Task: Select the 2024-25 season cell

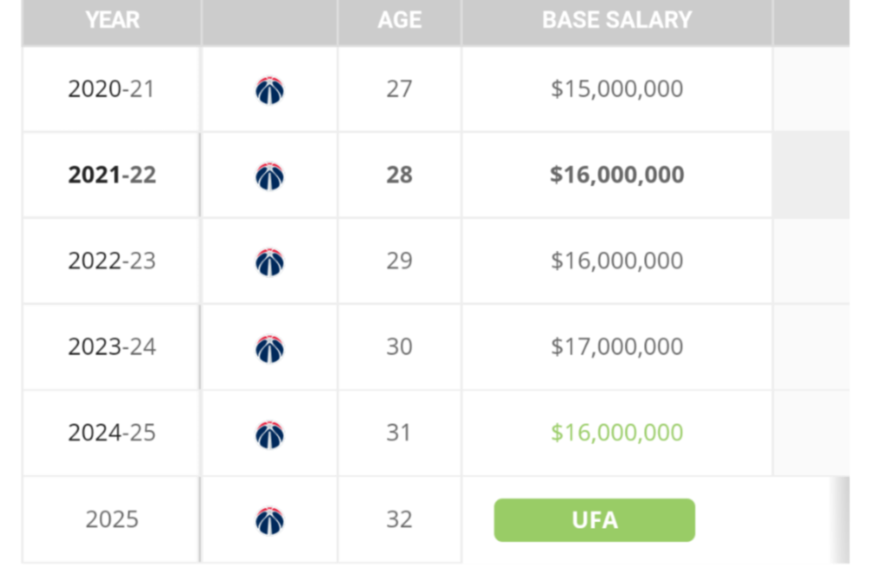Action: click(x=112, y=433)
